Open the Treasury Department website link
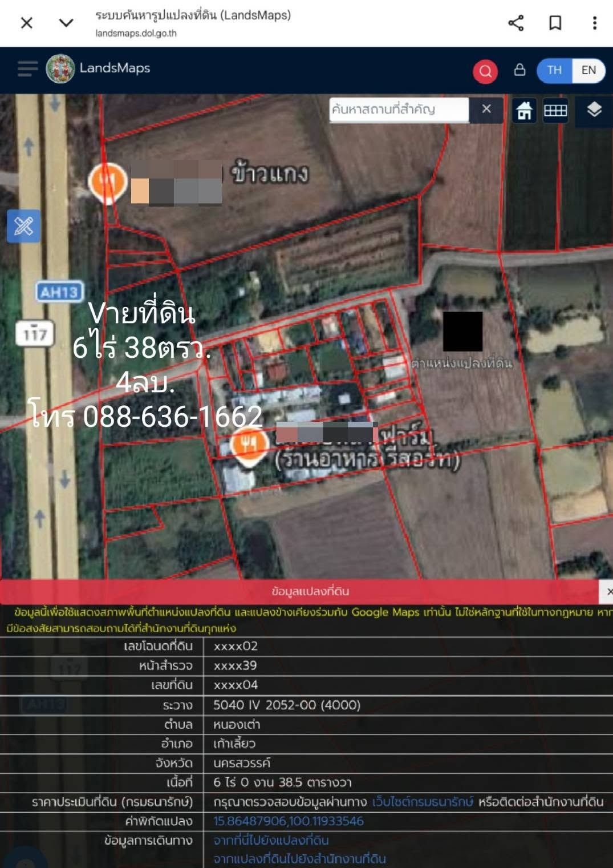 423,802
